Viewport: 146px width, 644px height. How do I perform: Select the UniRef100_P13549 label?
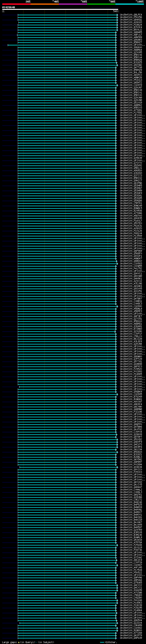[131, 236]
